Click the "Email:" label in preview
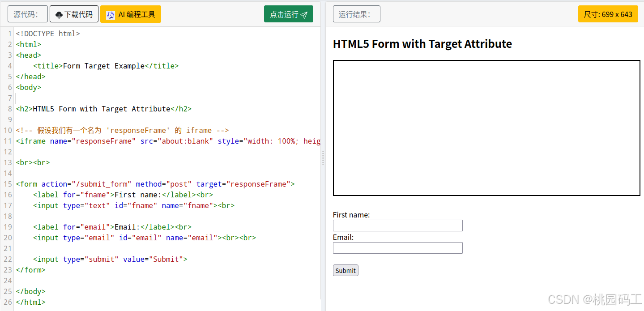644x311 pixels. tap(343, 237)
